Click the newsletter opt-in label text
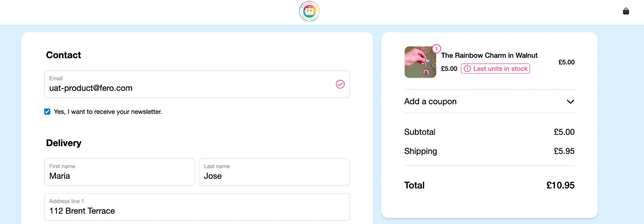Viewport: 644px width, 224px height. 108,112
